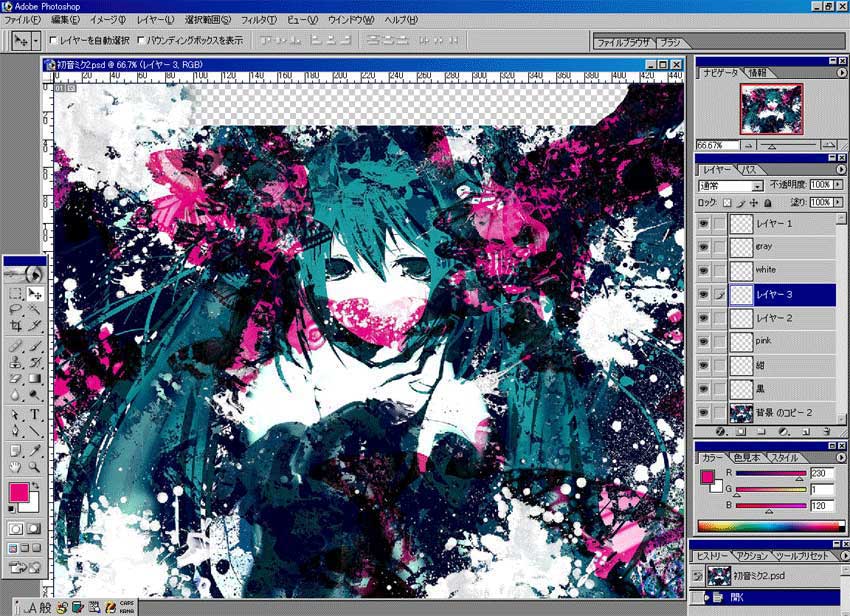The height and width of the screenshot is (616, 850).
Task: Open the History panel flyout menu
Action: point(844,556)
